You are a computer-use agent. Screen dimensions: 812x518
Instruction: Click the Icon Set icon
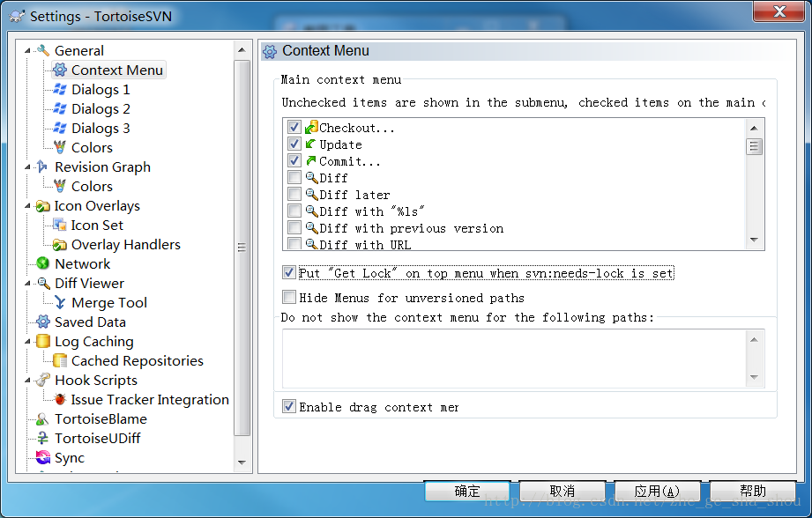click(60, 226)
